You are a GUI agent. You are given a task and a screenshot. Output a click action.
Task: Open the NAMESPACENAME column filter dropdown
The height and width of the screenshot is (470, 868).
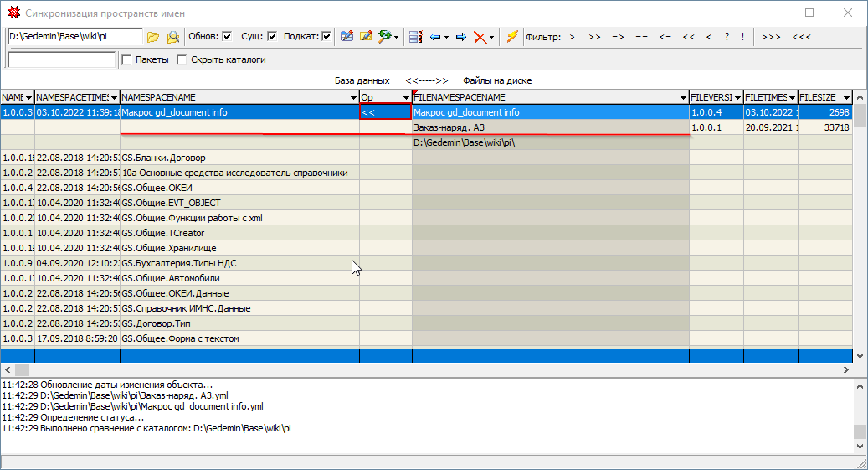(352, 98)
